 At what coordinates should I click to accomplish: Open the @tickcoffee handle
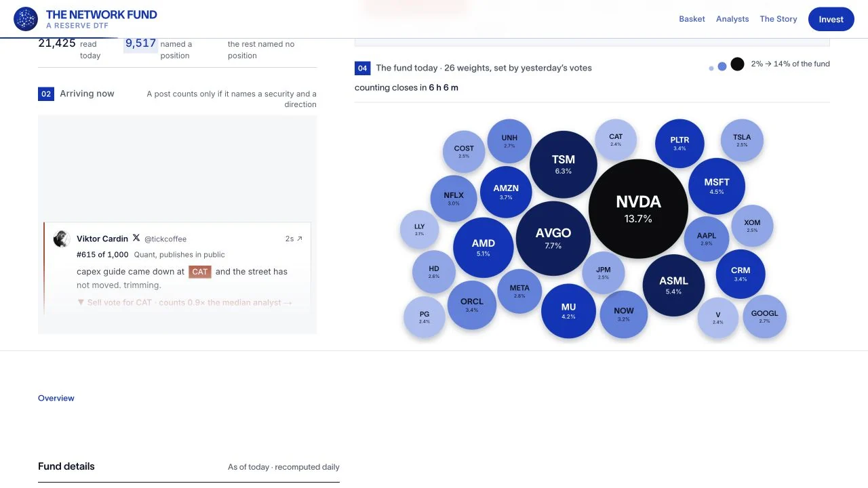(165, 239)
